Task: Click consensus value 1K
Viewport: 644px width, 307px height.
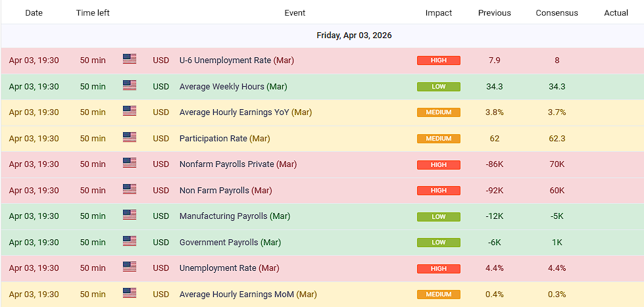Action: tap(557, 243)
